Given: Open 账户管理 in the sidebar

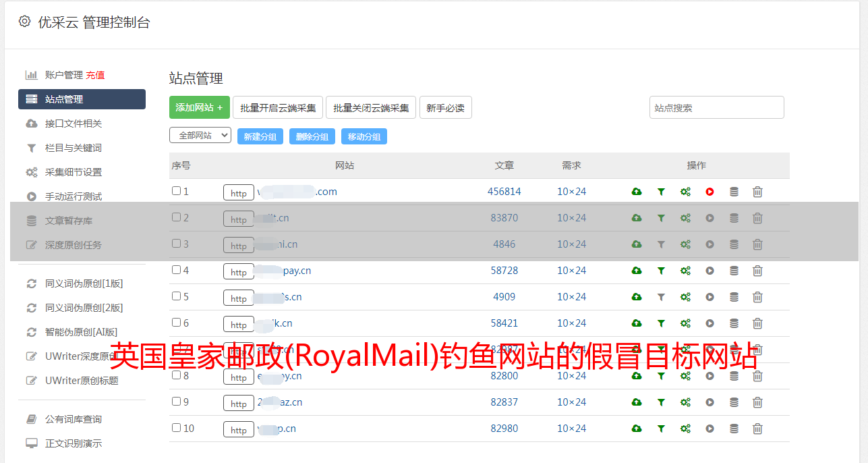Looking at the screenshot, I should (x=64, y=75).
